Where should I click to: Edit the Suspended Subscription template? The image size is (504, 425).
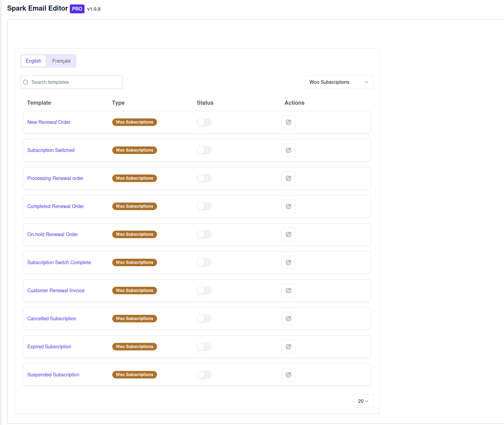[288, 375]
